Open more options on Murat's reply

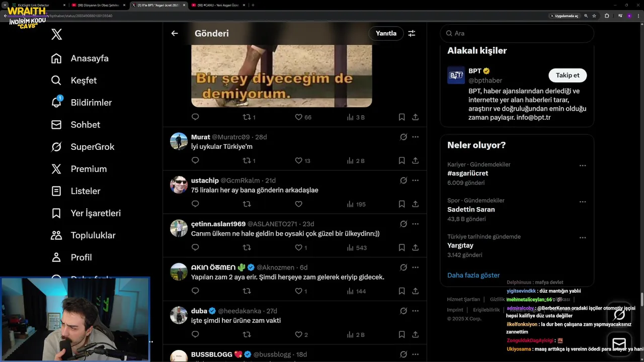pyautogui.click(x=416, y=137)
